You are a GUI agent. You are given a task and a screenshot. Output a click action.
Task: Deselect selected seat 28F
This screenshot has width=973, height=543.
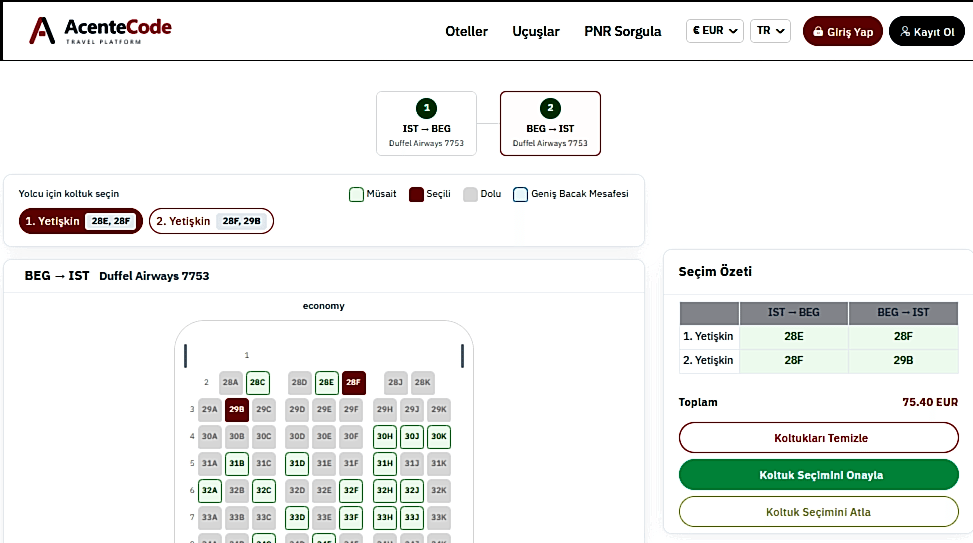tap(353, 382)
